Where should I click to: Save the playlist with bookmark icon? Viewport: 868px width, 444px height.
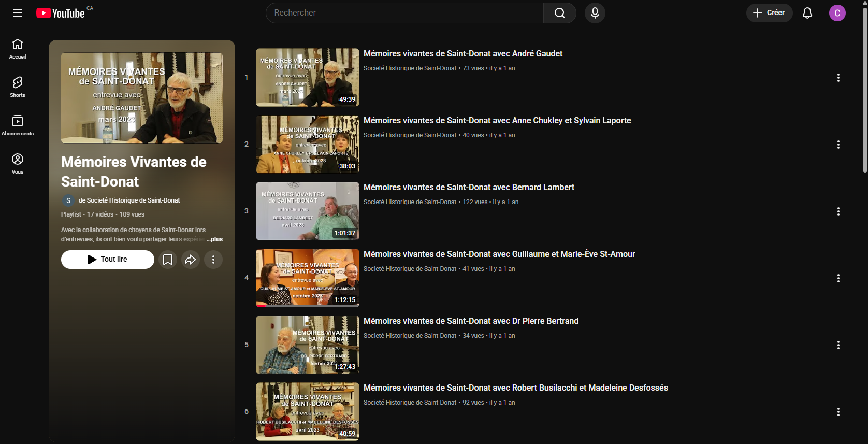(168, 260)
